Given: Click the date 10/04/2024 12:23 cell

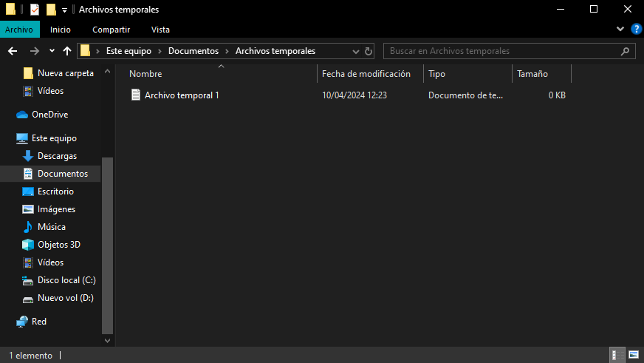Looking at the screenshot, I should [354, 95].
